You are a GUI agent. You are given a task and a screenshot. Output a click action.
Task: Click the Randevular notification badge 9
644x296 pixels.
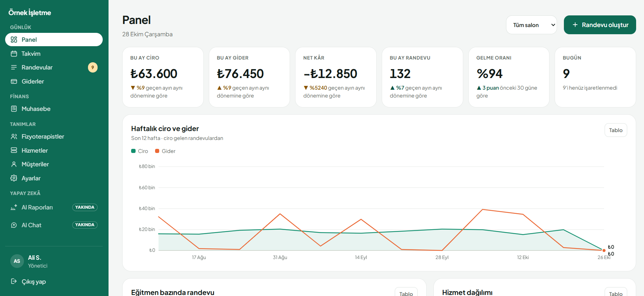pyautogui.click(x=93, y=67)
